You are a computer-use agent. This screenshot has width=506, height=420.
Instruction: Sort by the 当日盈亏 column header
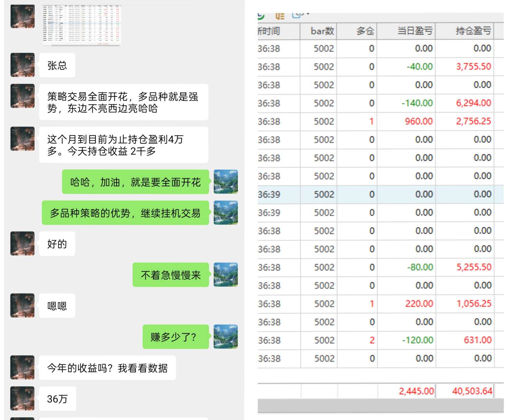(406, 31)
